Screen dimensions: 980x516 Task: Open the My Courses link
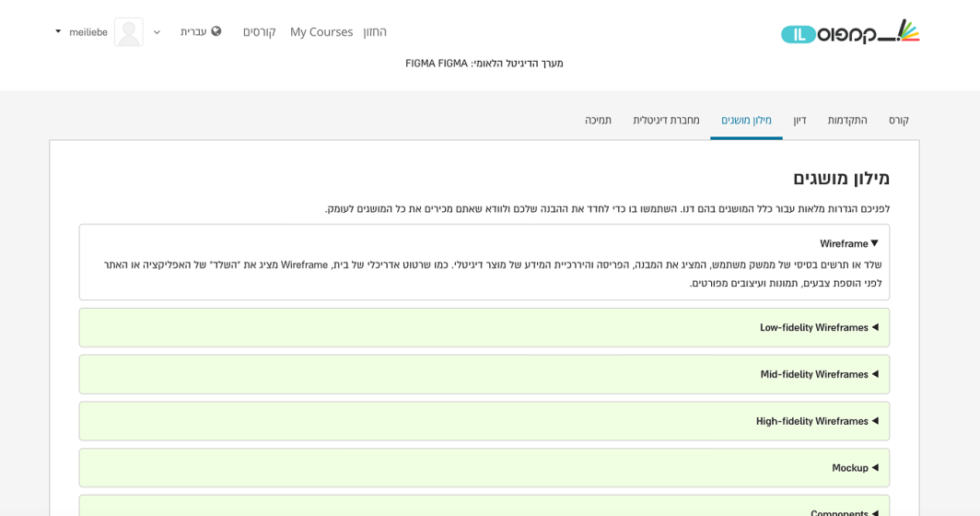(321, 31)
